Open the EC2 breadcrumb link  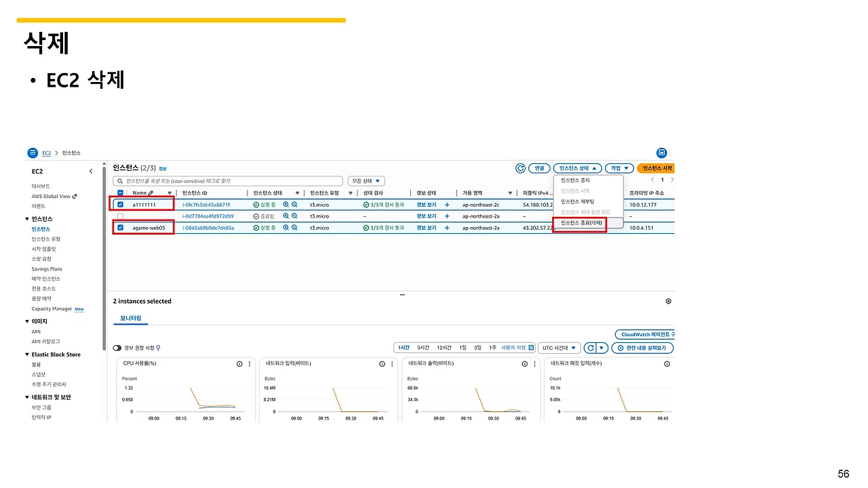click(47, 153)
